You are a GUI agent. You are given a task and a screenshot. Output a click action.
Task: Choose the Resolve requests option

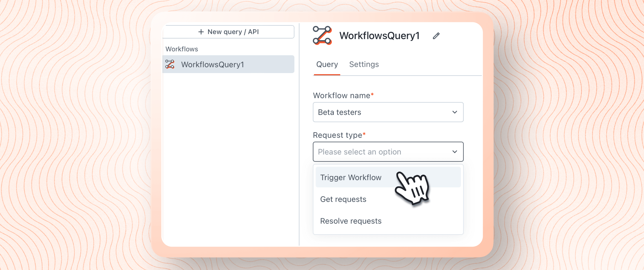click(x=351, y=221)
